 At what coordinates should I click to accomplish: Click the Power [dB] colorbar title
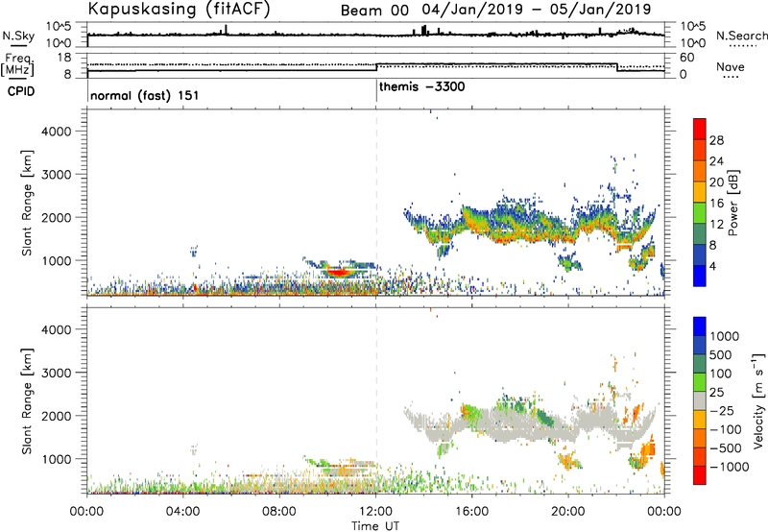(x=732, y=203)
